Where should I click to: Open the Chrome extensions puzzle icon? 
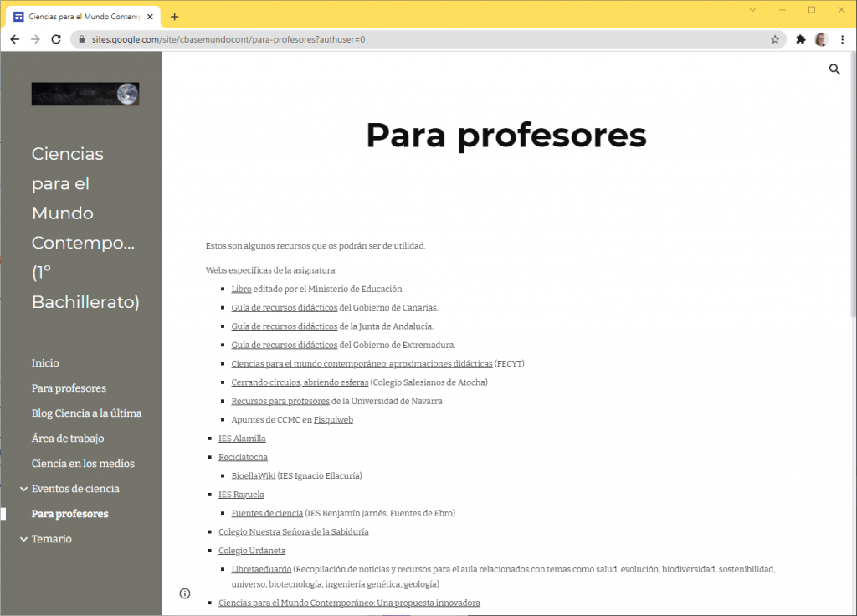801,39
